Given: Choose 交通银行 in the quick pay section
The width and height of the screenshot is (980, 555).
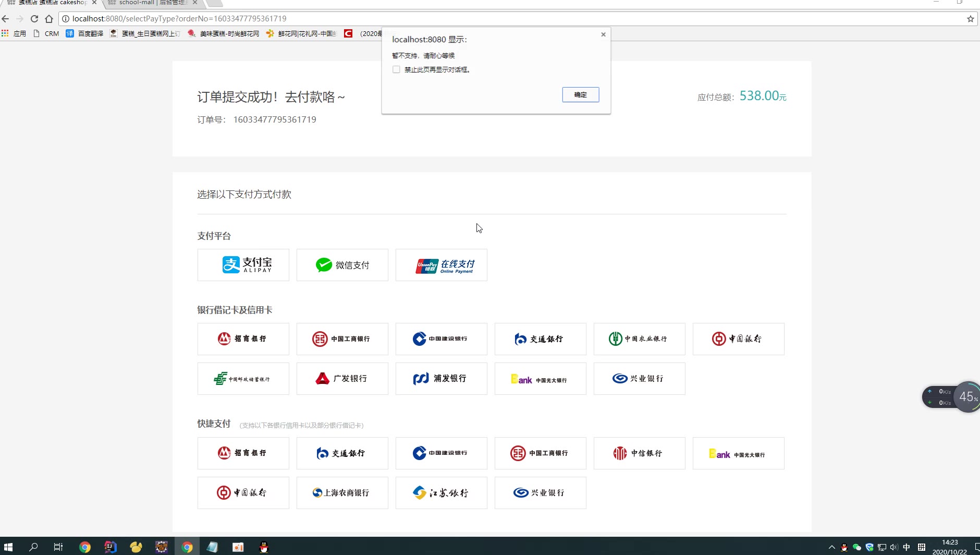Looking at the screenshot, I should 342,453.
